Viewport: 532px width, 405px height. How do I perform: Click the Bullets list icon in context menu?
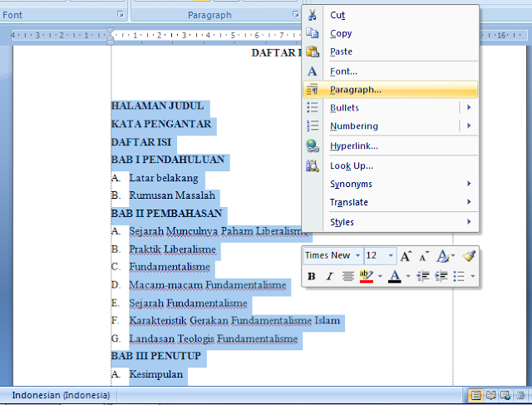click(x=313, y=107)
